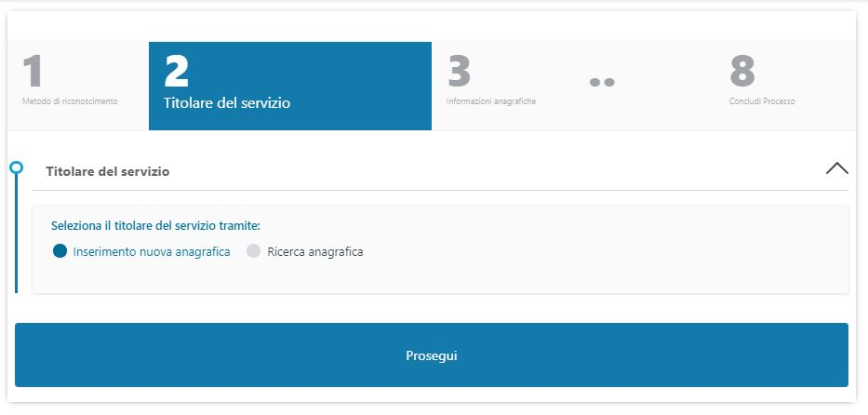Screen dimensions: 868x415
Task: Click the large step number 2
Action: [177, 72]
